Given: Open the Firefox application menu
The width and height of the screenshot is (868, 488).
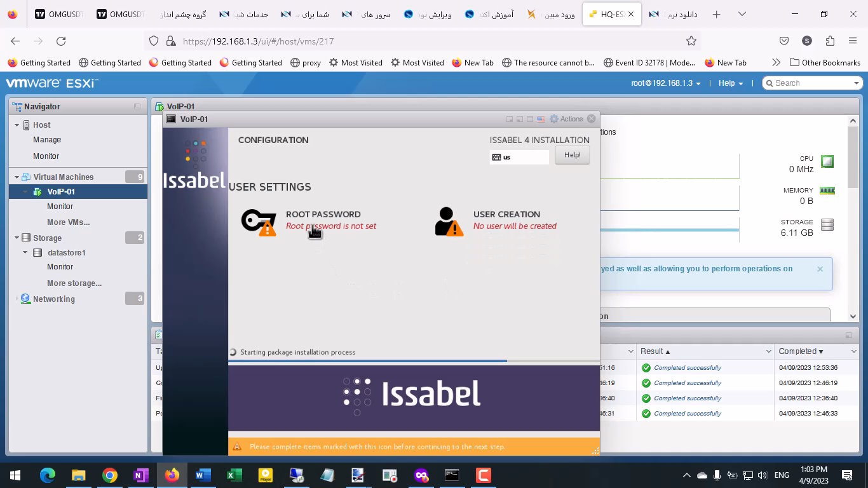Looking at the screenshot, I should coord(853,41).
